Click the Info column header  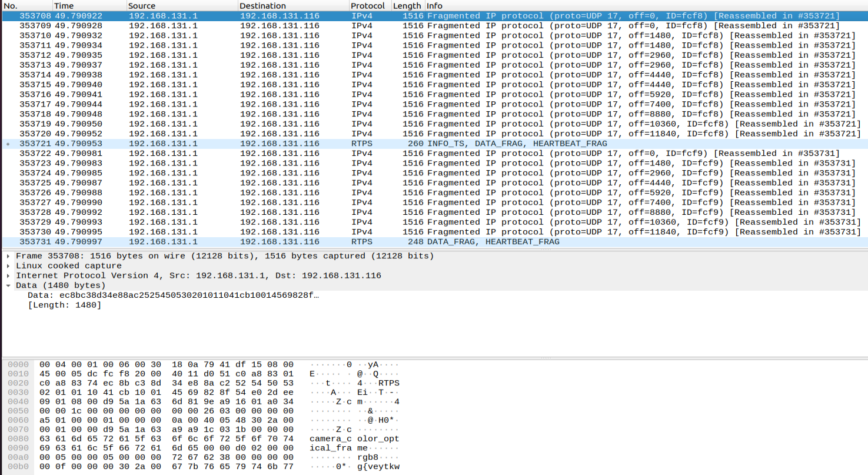coord(646,5)
